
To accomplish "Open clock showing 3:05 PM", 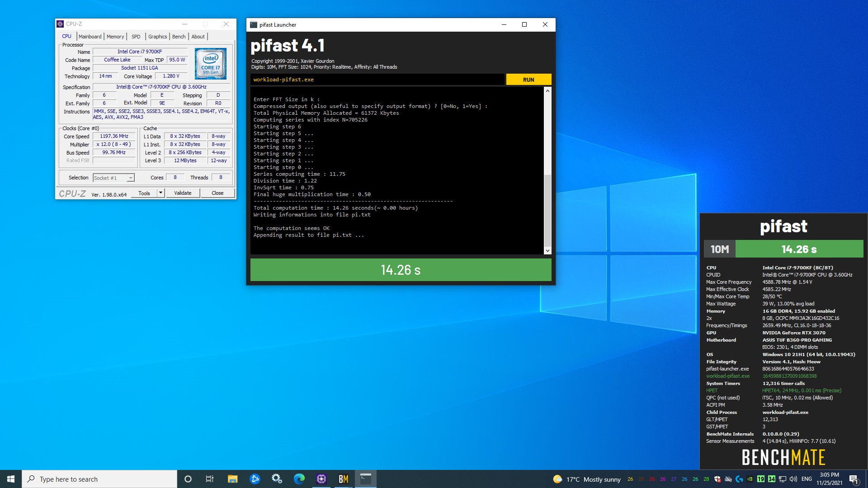I will coord(830,479).
